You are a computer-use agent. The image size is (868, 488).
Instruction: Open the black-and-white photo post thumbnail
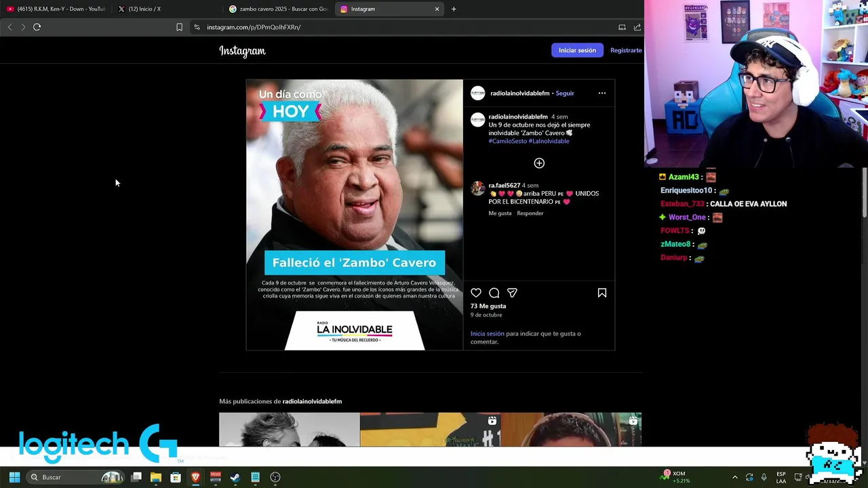289,430
